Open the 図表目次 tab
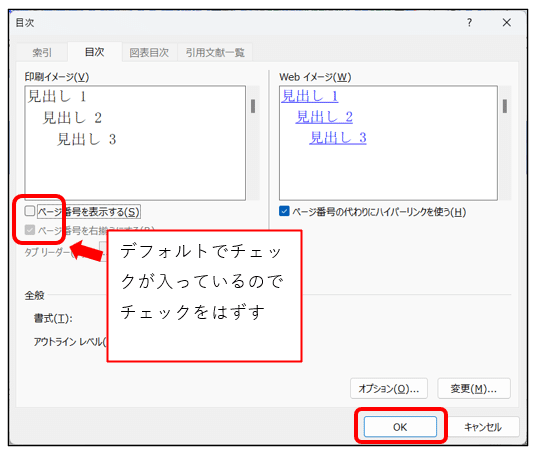 pos(149,53)
